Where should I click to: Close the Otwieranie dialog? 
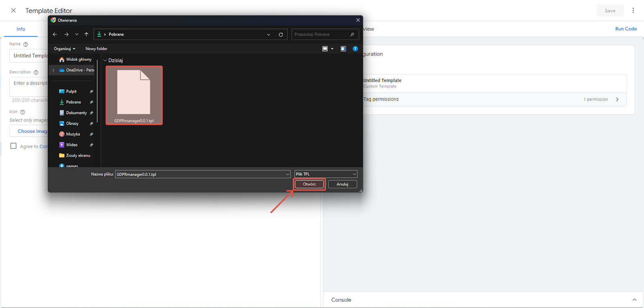358,20
